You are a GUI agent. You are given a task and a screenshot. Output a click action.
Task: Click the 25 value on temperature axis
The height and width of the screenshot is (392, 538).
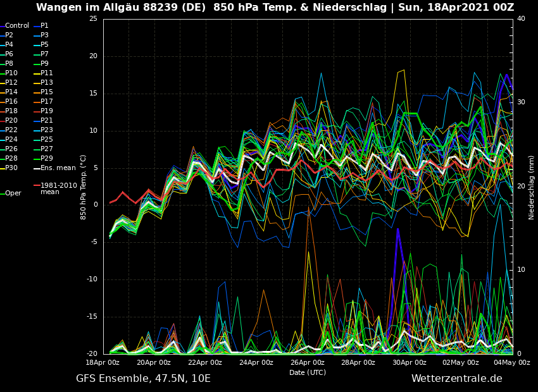(93, 19)
